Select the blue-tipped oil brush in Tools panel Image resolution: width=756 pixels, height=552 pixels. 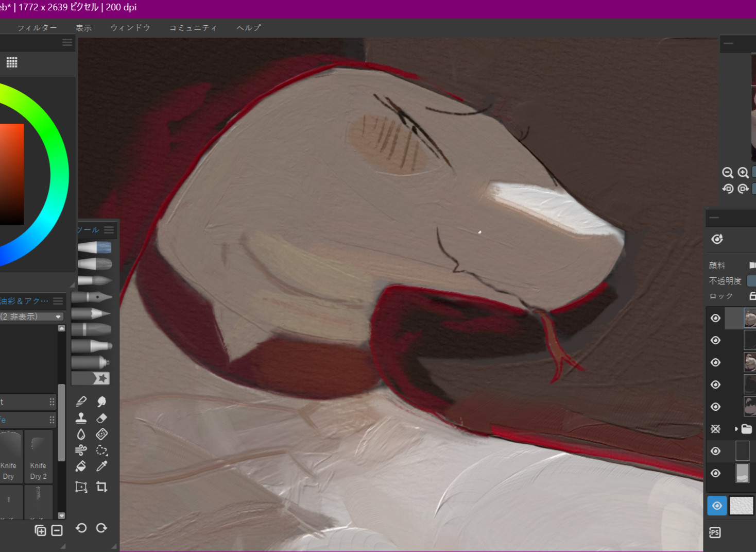(x=94, y=247)
